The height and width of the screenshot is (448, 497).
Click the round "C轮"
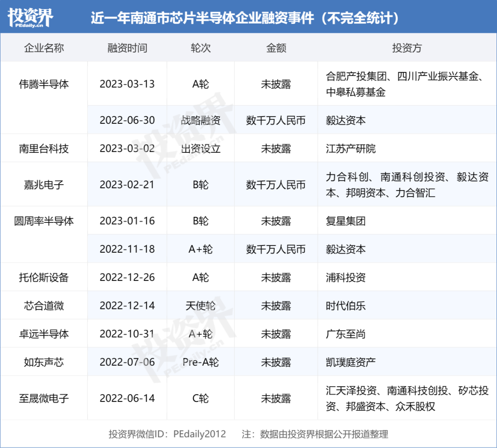(201, 398)
